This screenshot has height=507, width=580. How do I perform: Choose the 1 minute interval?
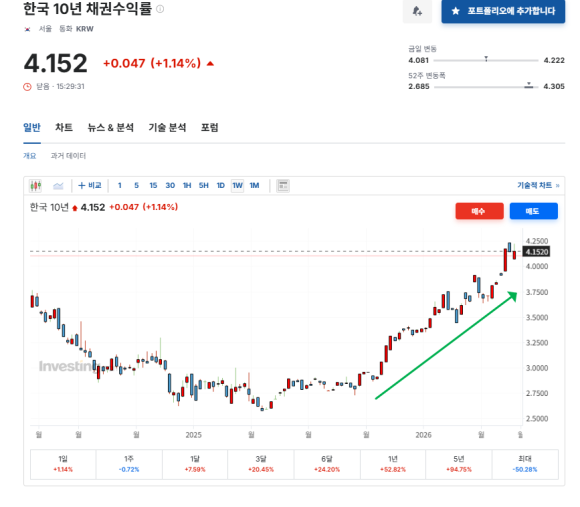coord(120,185)
